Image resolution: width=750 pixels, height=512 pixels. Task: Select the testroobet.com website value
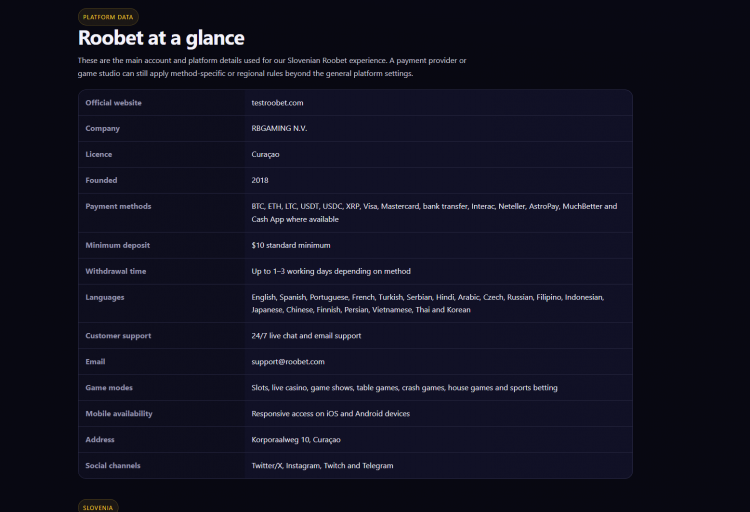(x=277, y=103)
